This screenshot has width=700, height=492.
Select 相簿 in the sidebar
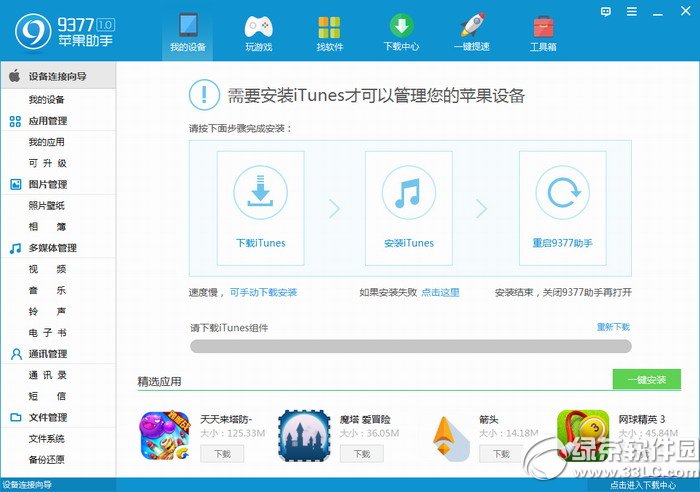click(x=47, y=227)
